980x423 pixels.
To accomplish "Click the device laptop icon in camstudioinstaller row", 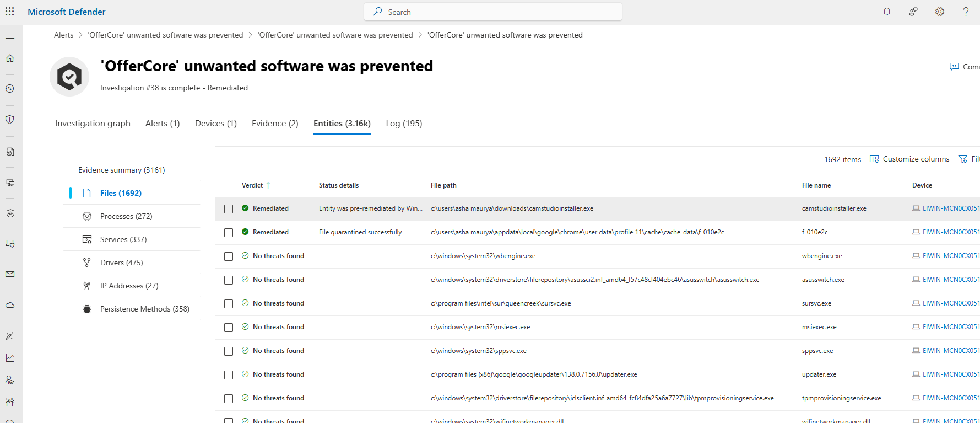I will click(x=916, y=208).
